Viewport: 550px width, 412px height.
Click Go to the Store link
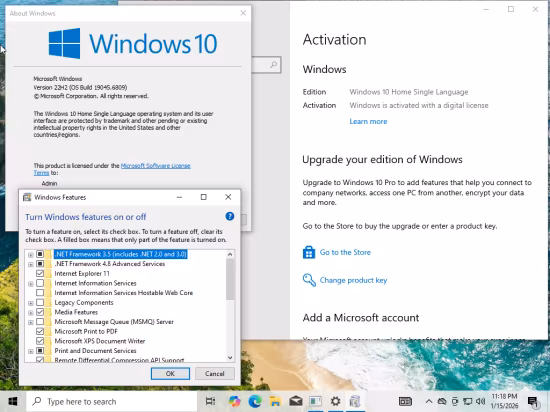pos(345,252)
